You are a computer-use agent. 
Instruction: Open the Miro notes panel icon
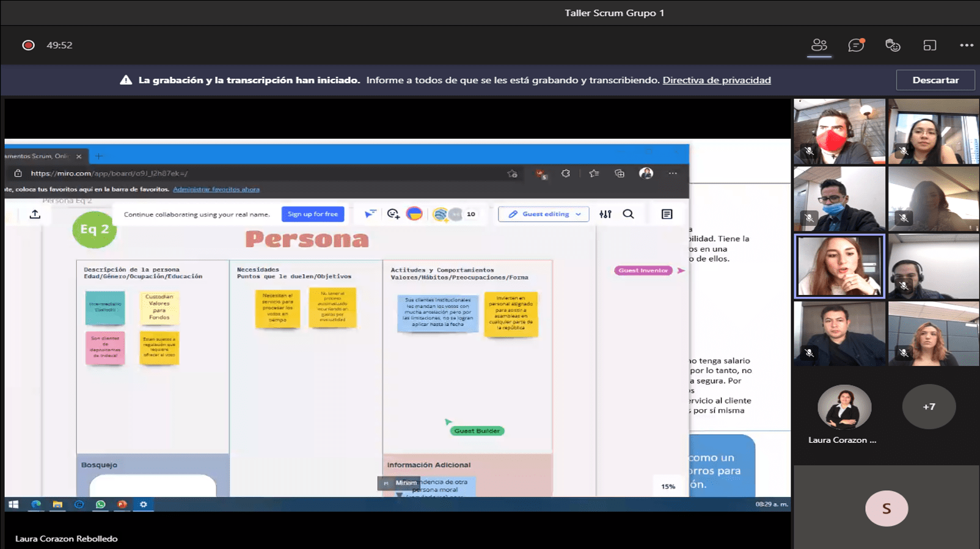point(667,214)
